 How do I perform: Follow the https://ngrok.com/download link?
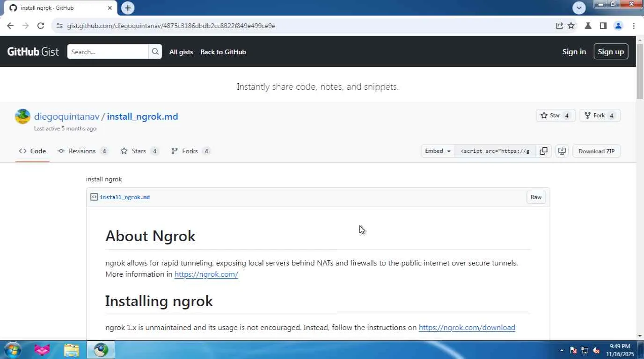coord(467,328)
